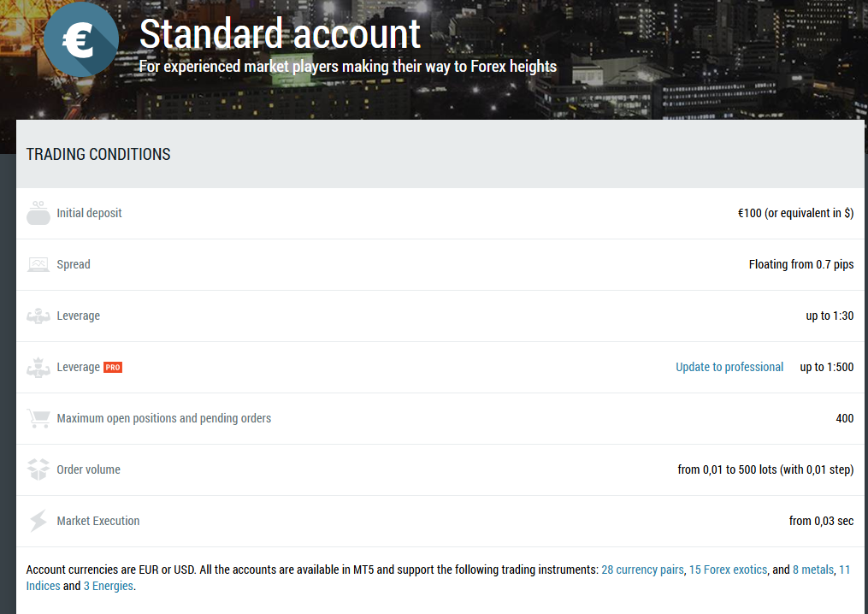Click the Market Execution lightning icon

[38, 521]
